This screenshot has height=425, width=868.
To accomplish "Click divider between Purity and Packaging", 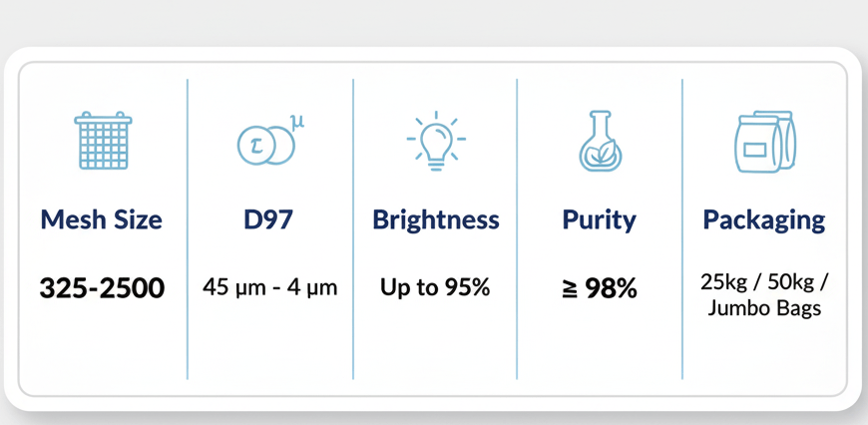I will pos(682,229).
